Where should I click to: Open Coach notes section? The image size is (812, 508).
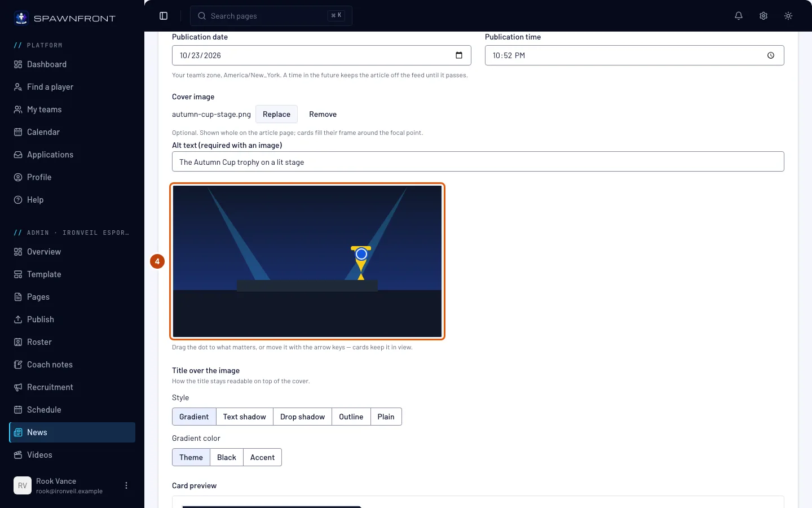coord(72,365)
